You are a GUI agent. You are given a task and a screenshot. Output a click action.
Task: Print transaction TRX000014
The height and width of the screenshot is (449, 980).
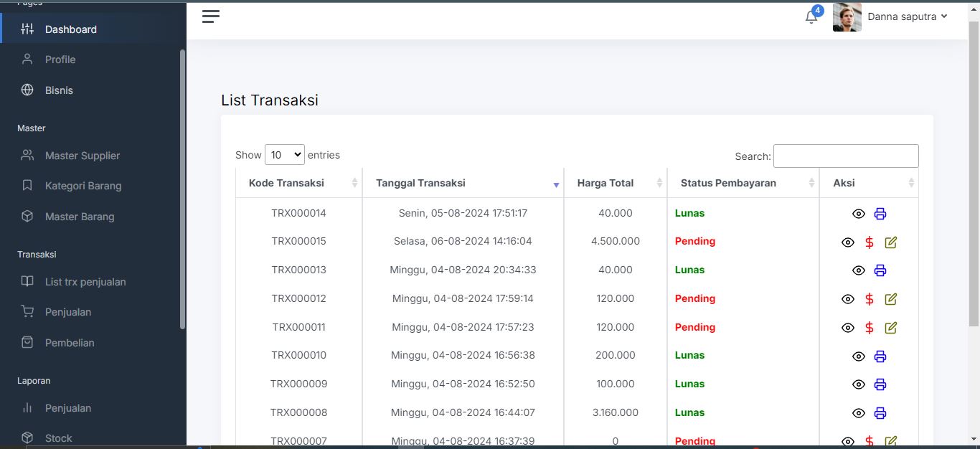point(880,214)
